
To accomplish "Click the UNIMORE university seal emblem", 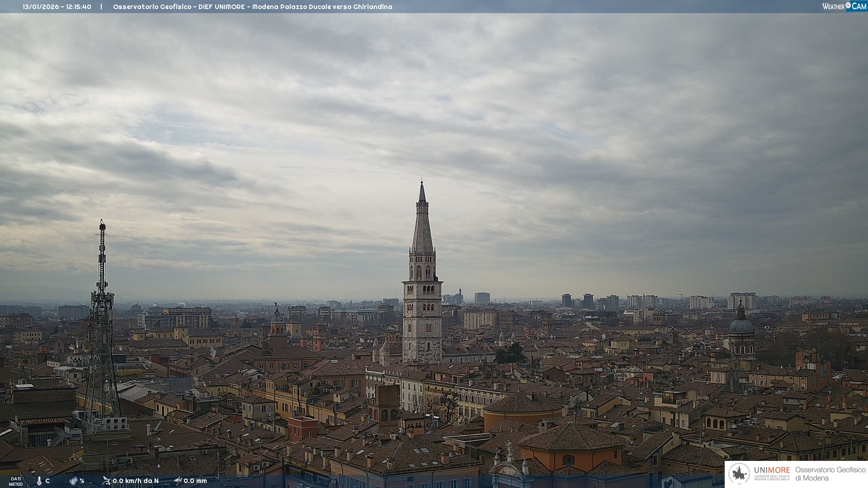I will (739, 474).
